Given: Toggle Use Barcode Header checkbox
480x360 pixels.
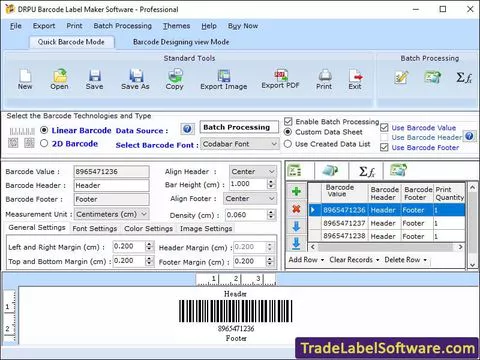Looking at the screenshot, I should pos(384,137).
